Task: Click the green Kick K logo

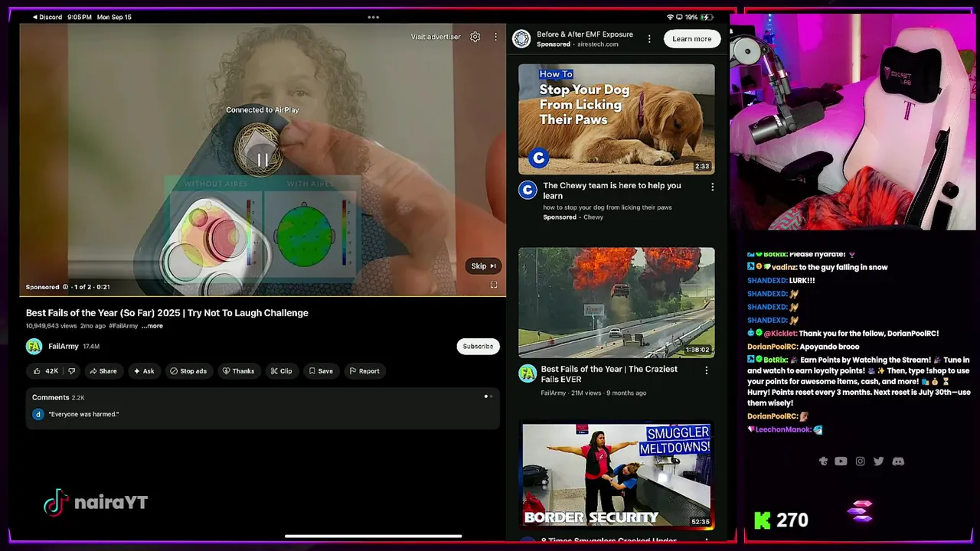Action: click(x=762, y=520)
